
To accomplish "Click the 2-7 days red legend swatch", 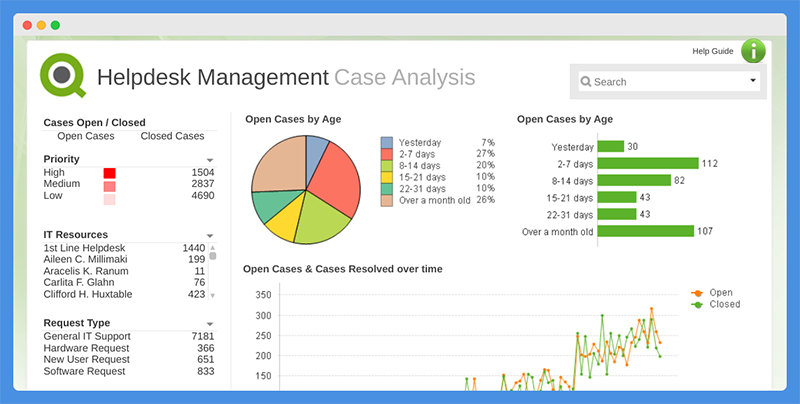I will point(387,154).
